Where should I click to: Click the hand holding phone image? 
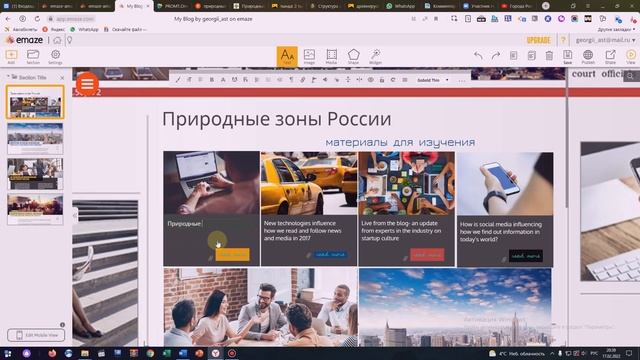point(505,184)
